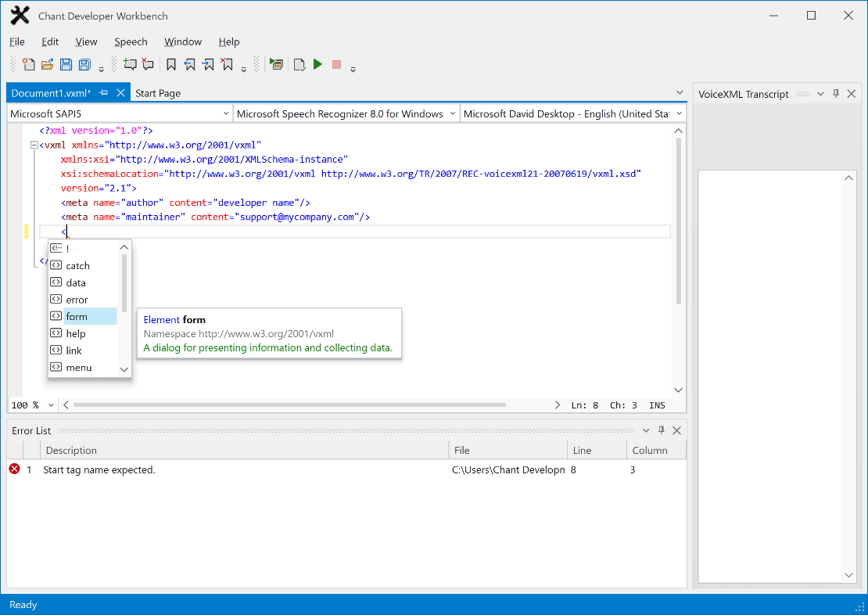868x615 pixels.
Task: Start the VoiceXML session with the green play button
Action: 317,64
